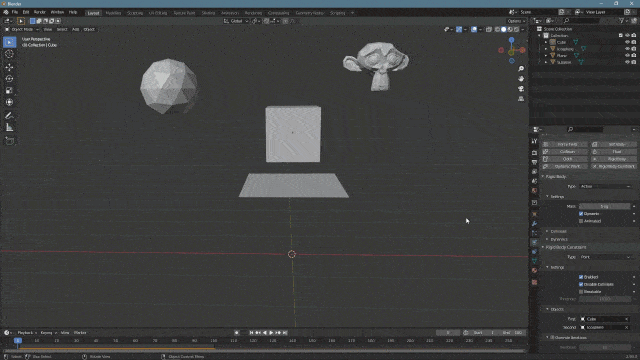
Task: Select the Add Cube tool
Action: pyautogui.click(x=9, y=141)
